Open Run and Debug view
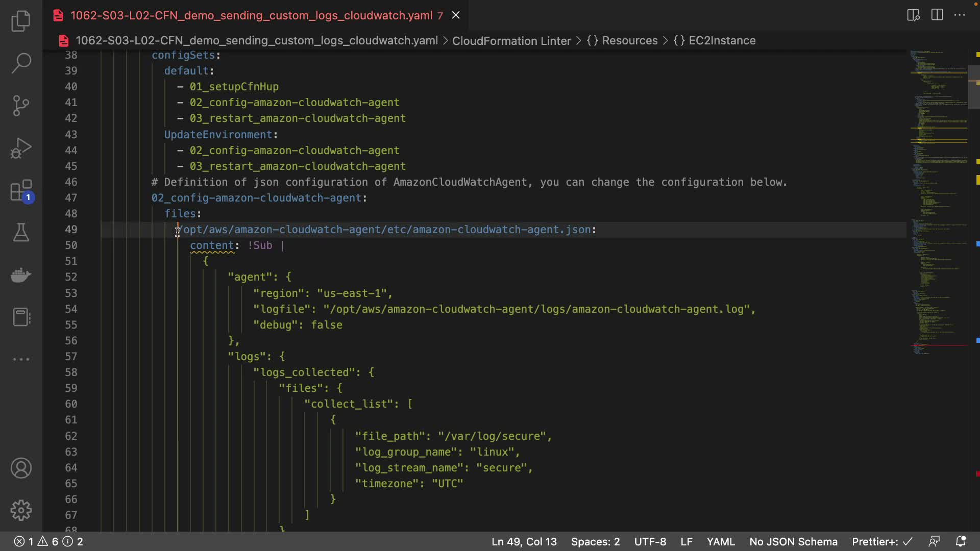 click(21, 148)
